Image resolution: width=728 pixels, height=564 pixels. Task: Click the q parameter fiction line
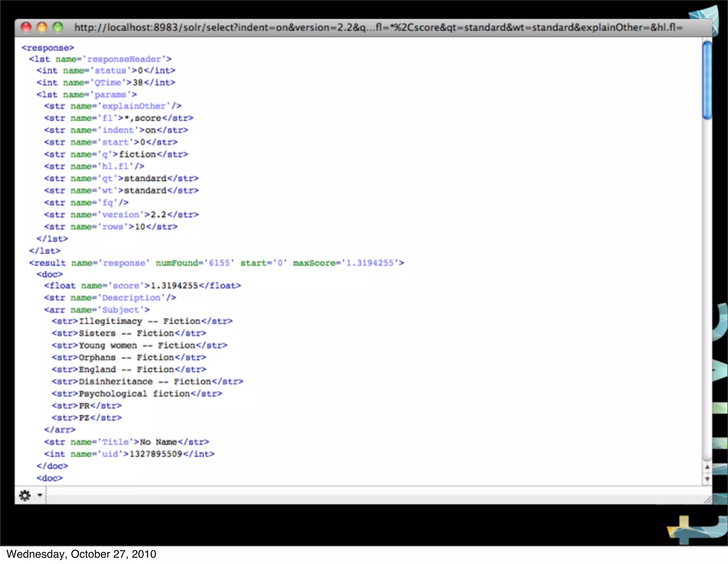point(116,154)
